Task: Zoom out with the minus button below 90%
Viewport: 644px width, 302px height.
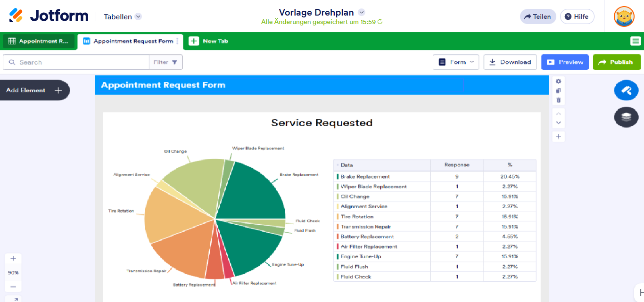Action: pos(13,287)
